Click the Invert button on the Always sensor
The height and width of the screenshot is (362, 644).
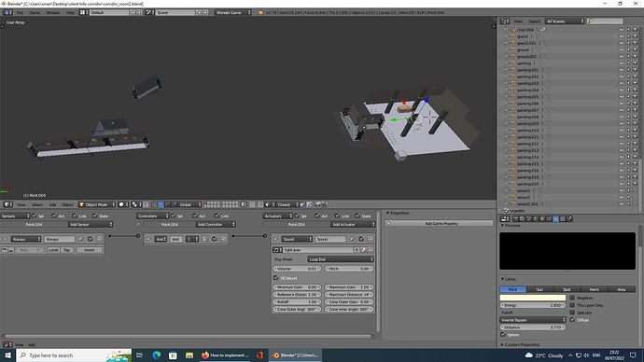(x=89, y=250)
